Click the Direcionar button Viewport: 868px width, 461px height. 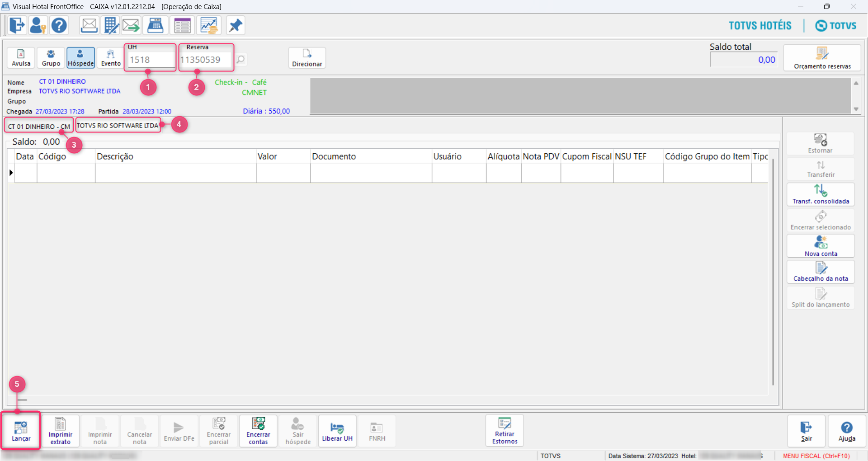307,58
